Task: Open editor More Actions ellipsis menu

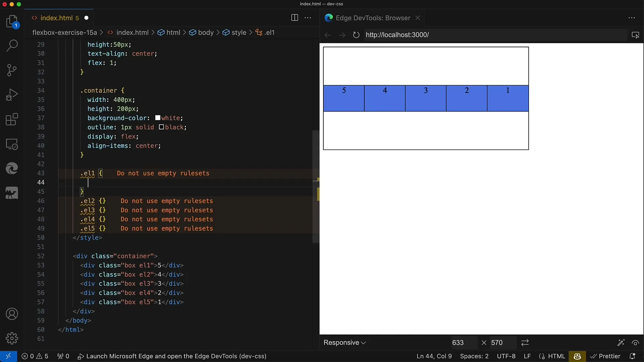Action: 308,18
